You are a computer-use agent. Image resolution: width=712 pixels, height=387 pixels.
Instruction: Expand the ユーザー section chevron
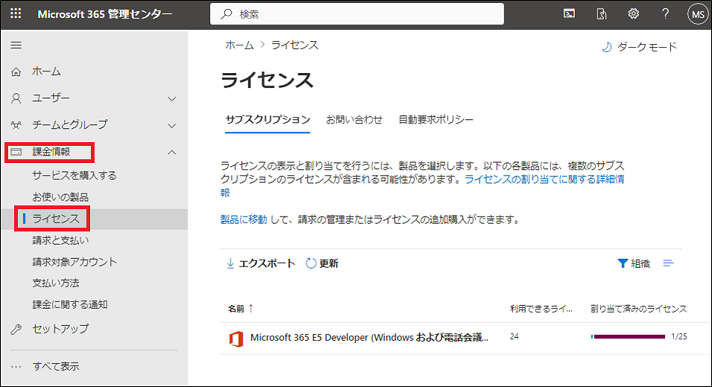coord(172,99)
